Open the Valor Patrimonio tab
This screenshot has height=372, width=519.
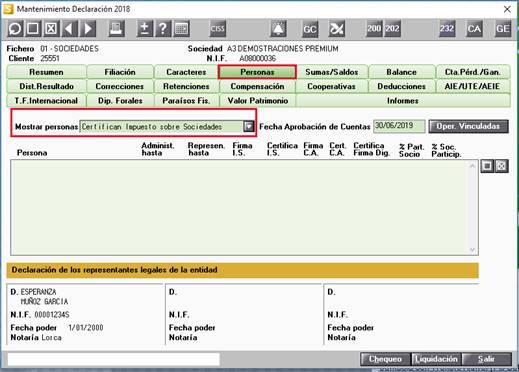(257, 101)
